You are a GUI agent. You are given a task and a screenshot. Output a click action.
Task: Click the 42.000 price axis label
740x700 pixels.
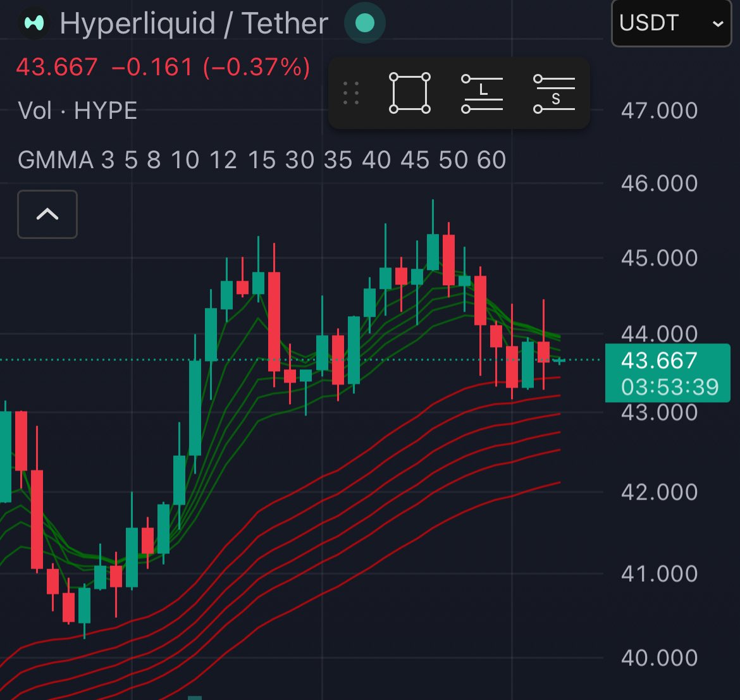(659, 492)
